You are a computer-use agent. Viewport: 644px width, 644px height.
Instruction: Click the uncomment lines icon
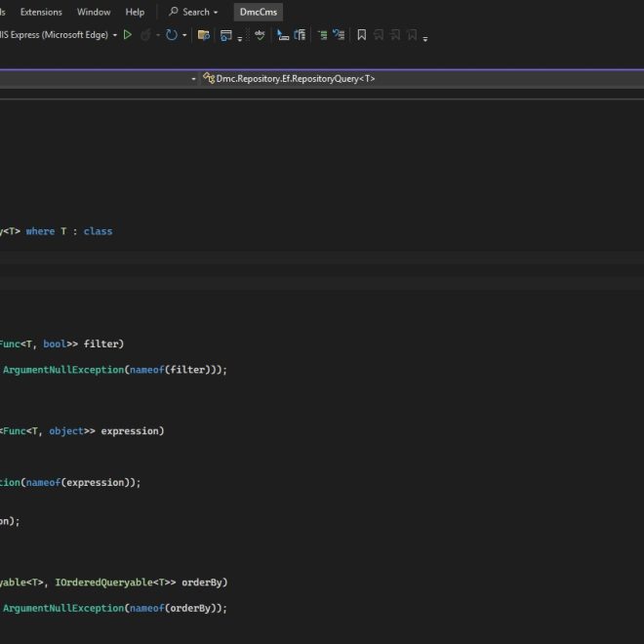(x=339, y=35)
